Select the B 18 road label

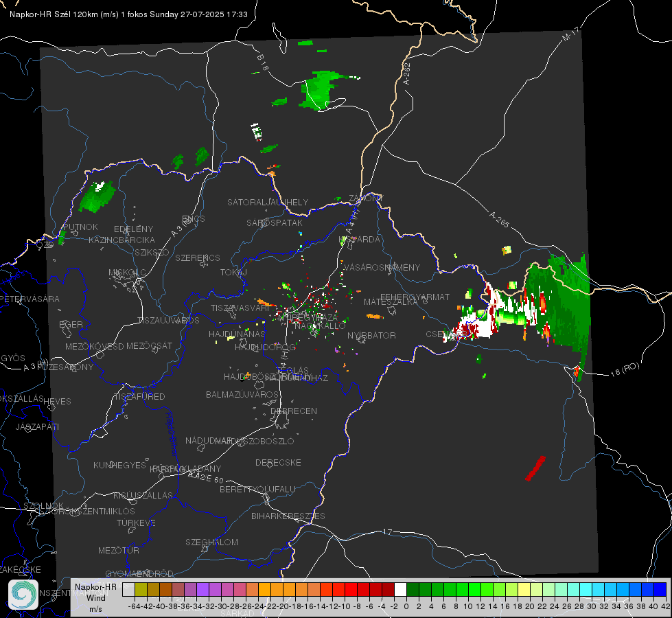[x=263, y=62]
